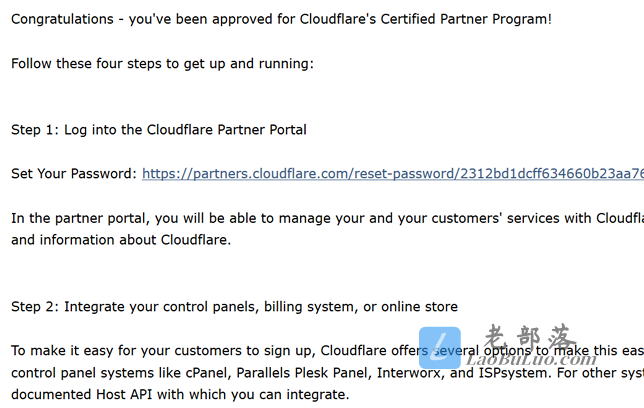The height and width of the screenshot is (408, 644).
Task: Click the Step 2 Integrate heading
Action: (234, 307)
